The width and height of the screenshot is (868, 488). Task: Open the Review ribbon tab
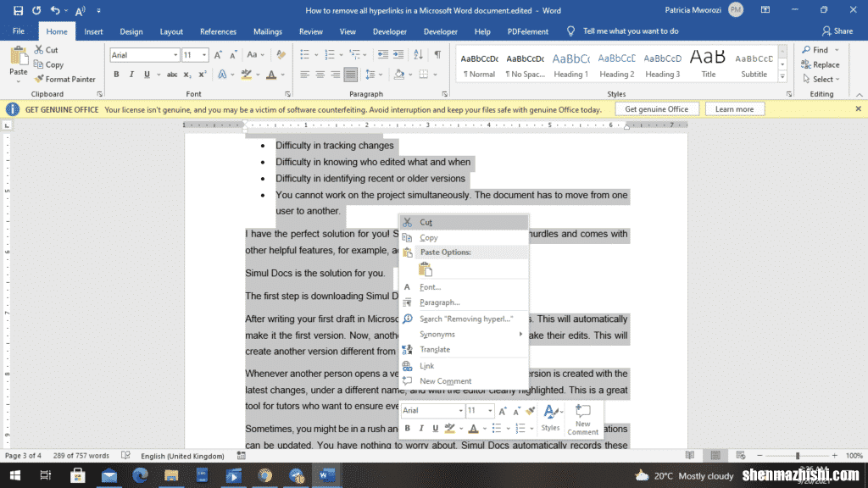tap(310, 31)
